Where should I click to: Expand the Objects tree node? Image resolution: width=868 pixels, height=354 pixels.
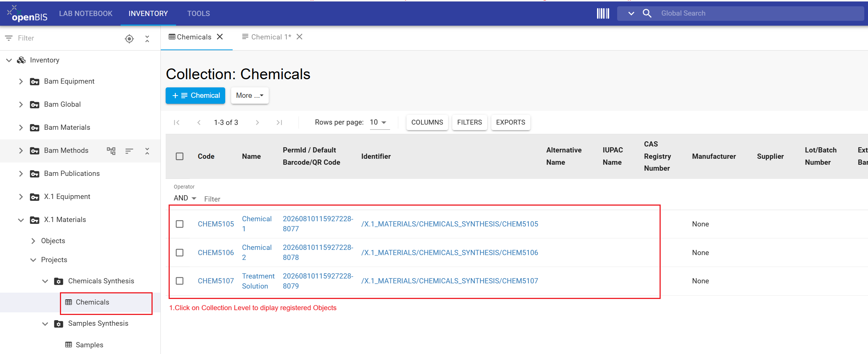pos(33,241)
